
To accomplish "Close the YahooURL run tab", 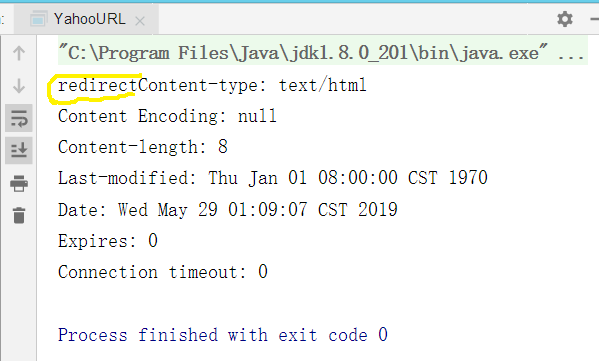I will click(140, 21).
